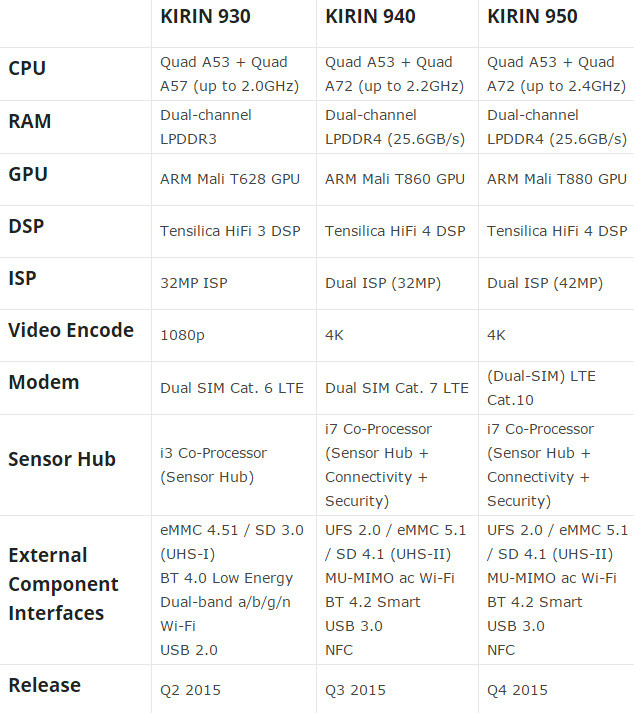Click the ARM Mali T628 GPU cell
Screen dimensions: 634x713
click(230, 179)
